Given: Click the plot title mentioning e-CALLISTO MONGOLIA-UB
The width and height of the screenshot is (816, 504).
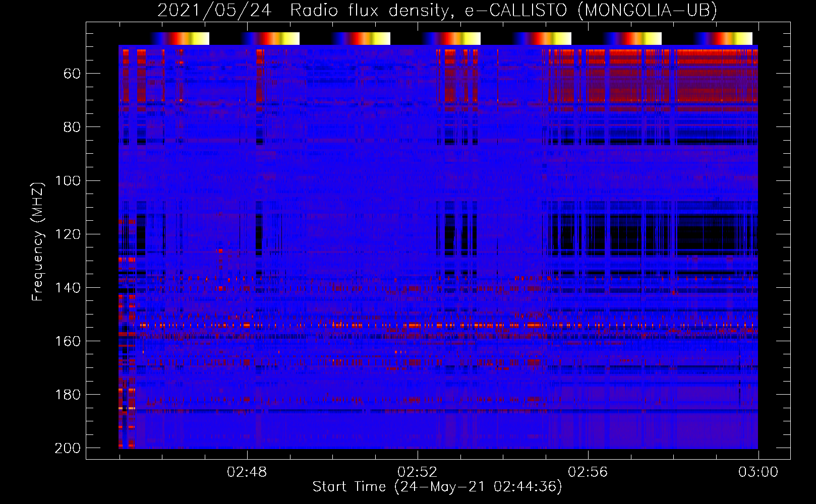Looking at the screenshot, I should tap(437, 10).
